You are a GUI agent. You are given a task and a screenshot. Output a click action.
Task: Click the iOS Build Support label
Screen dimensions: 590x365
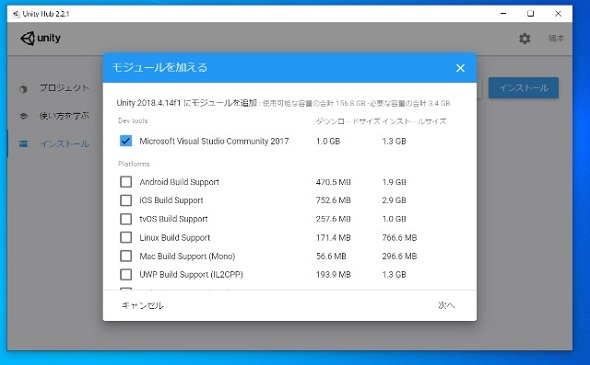[171, 200]
